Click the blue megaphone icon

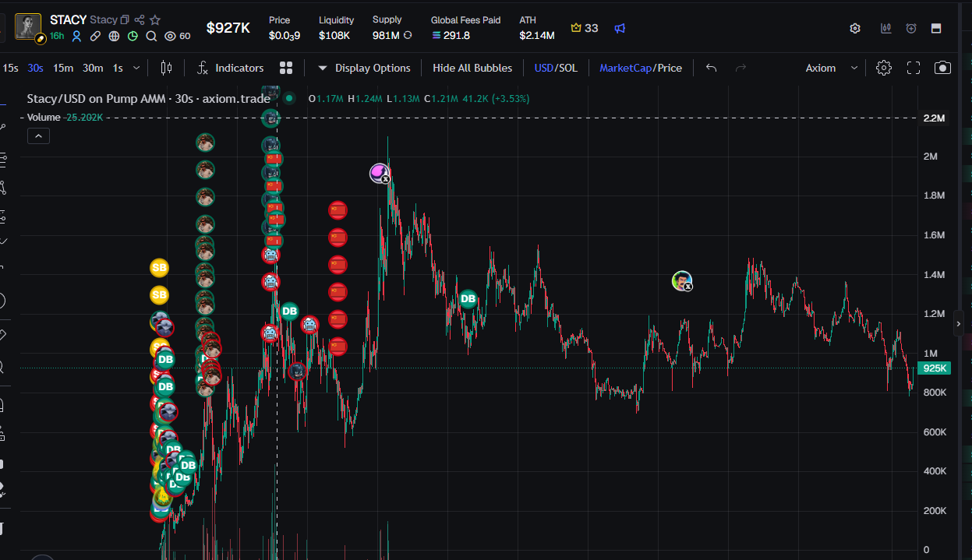[x=620, y=28]
